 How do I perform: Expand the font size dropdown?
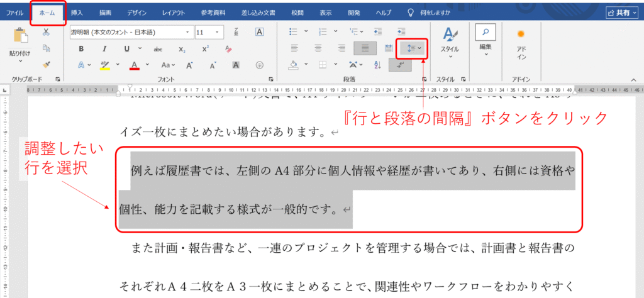[x=218, y=32]
